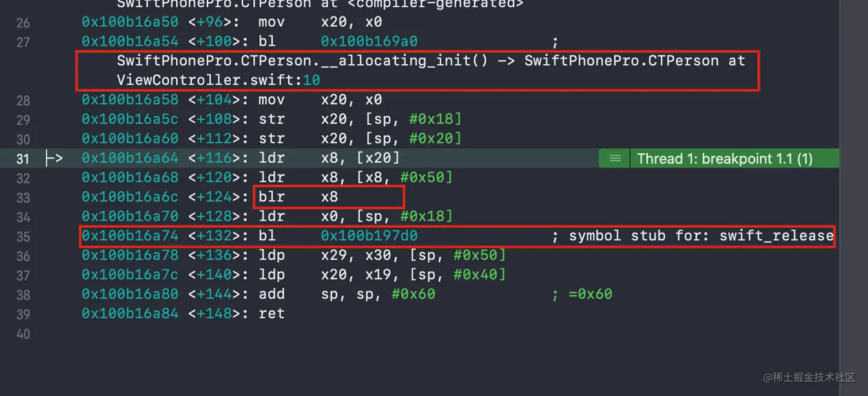This screenshot has width=868, height=396.
Task: Click the ret instruction on line 39
Action: coord(271,314)
